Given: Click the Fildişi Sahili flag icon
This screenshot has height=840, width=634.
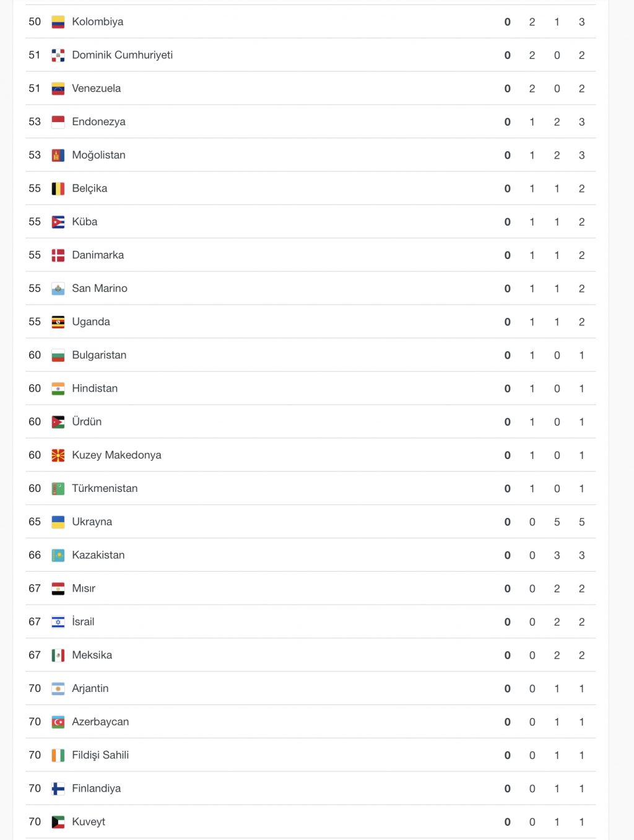Looking at the screenshot, I should pos(58,755).
